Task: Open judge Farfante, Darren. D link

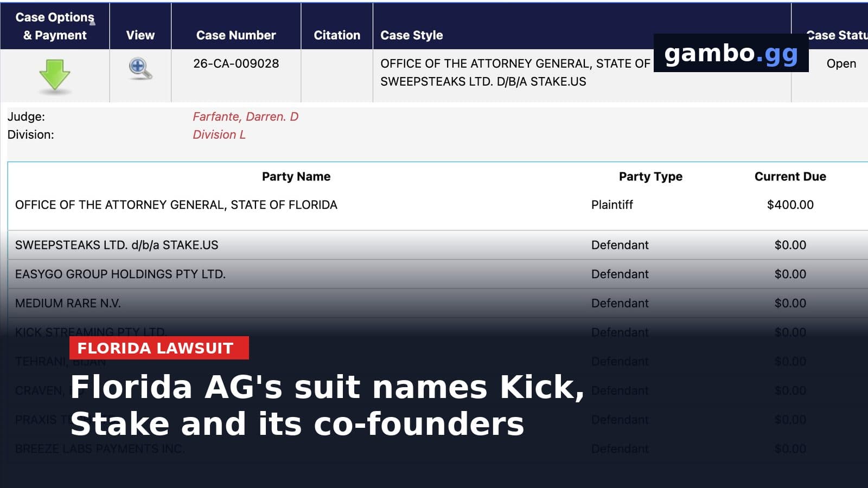Action: (x=246, y=117)
